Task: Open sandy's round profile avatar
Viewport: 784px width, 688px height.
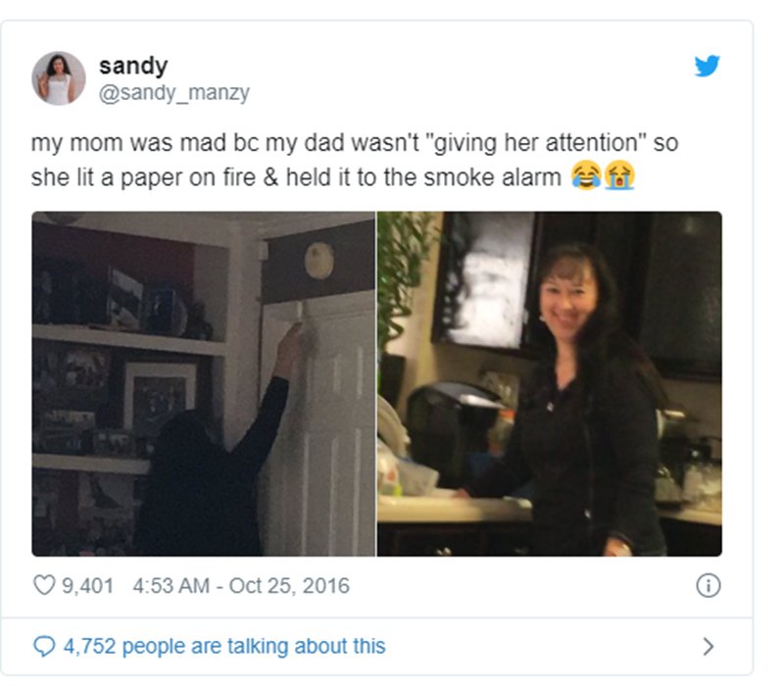Action: tap(59, 78)
